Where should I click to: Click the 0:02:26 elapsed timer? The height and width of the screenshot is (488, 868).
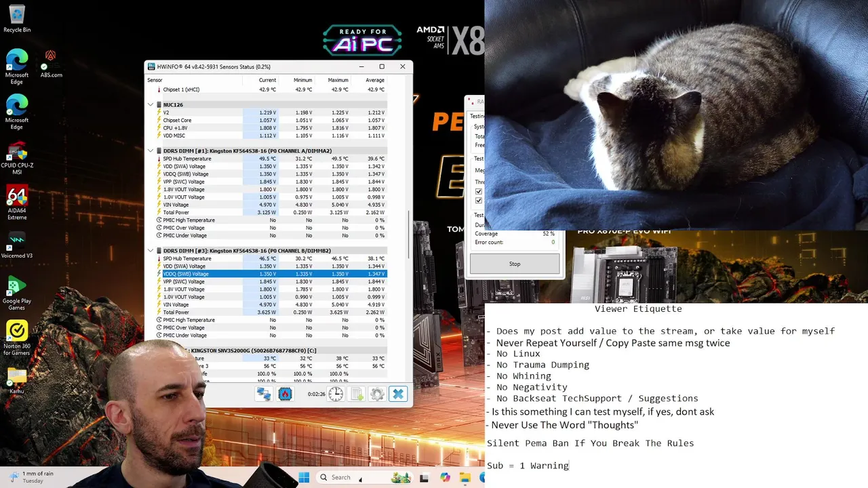316,394
